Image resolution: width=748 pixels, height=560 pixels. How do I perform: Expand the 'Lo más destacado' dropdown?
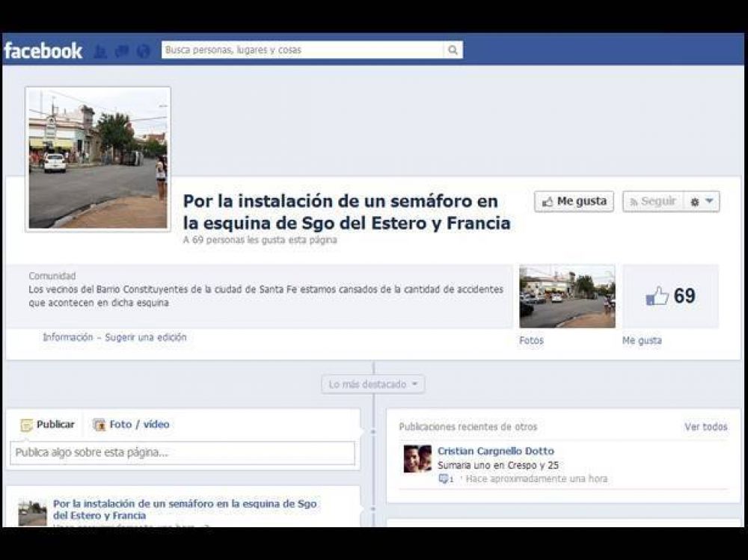[x=373, y=384]
